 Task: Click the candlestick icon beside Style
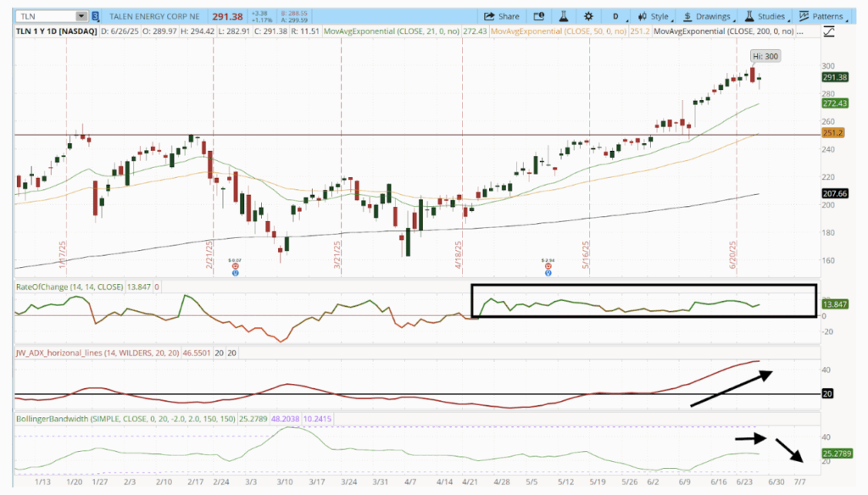[x=643, y=16]
